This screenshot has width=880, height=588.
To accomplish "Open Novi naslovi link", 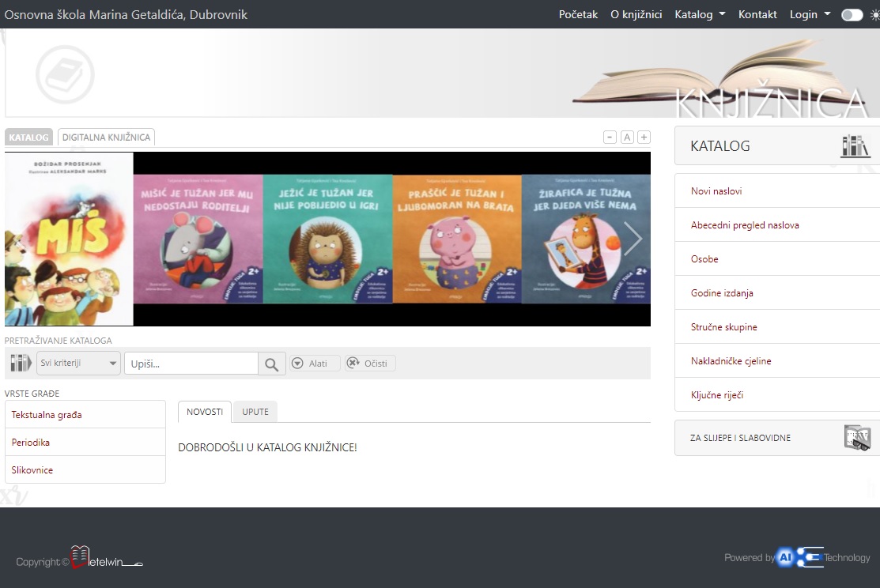I will (716, 191).
